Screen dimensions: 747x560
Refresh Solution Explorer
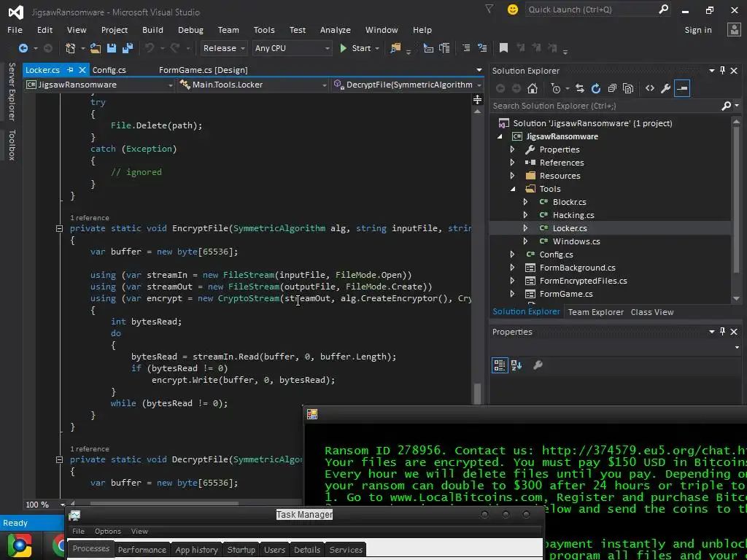coord(596,88)
